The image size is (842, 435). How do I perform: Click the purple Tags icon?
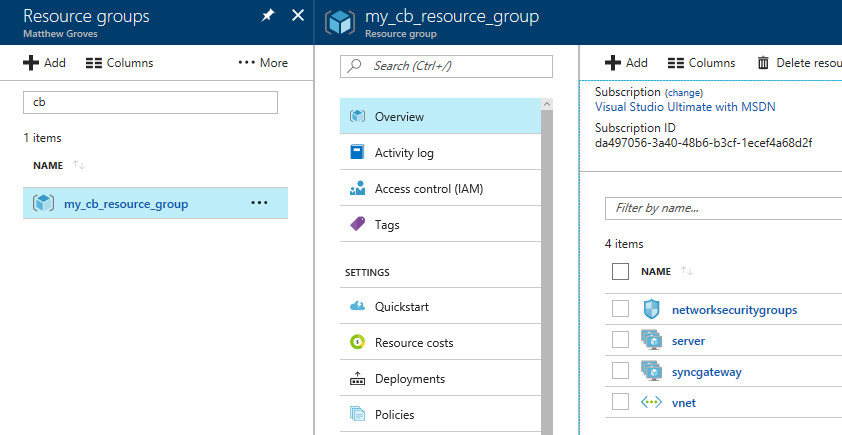(357, 223)
